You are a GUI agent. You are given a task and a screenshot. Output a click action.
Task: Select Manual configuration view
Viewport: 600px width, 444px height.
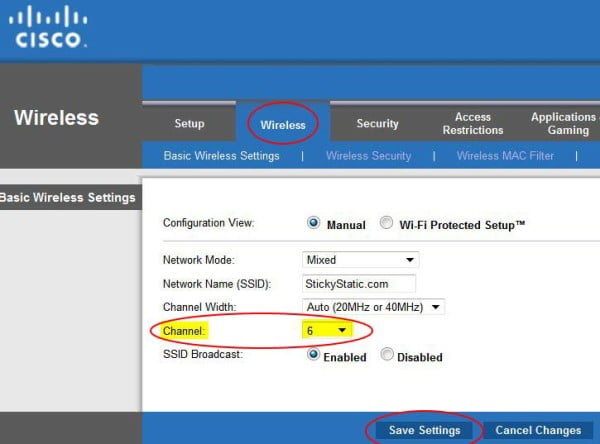coord(313,222)
